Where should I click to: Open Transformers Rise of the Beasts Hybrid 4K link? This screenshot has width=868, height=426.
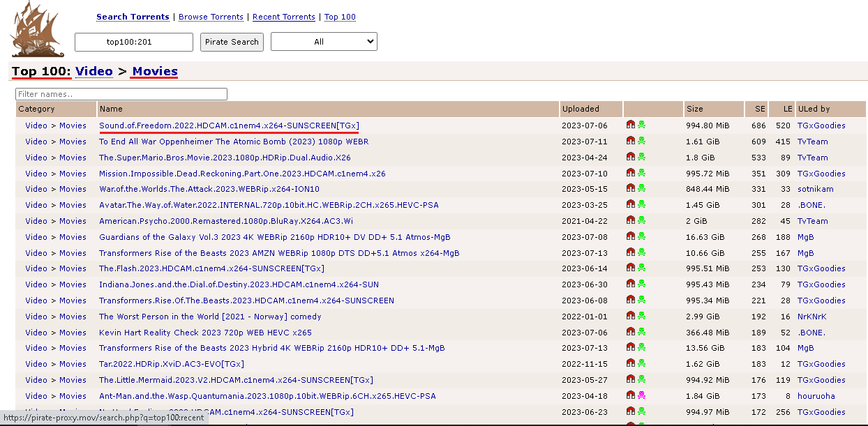272,348
